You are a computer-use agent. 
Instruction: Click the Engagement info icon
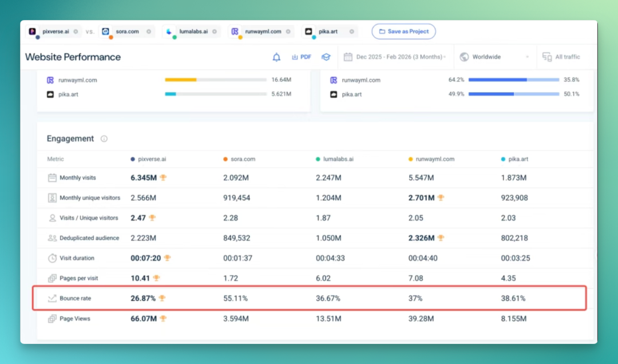point(104,139)
